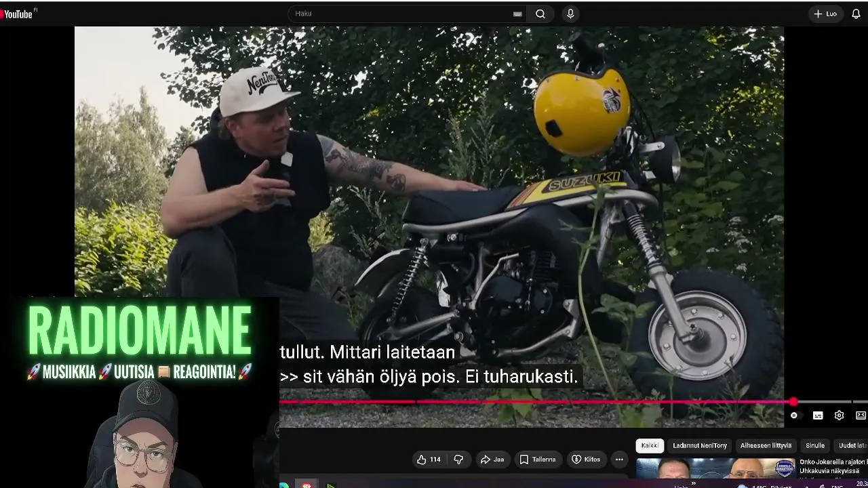The image size is (868, 488).
Task: Select the Sinulle filter chip
Action: point(815,445)
